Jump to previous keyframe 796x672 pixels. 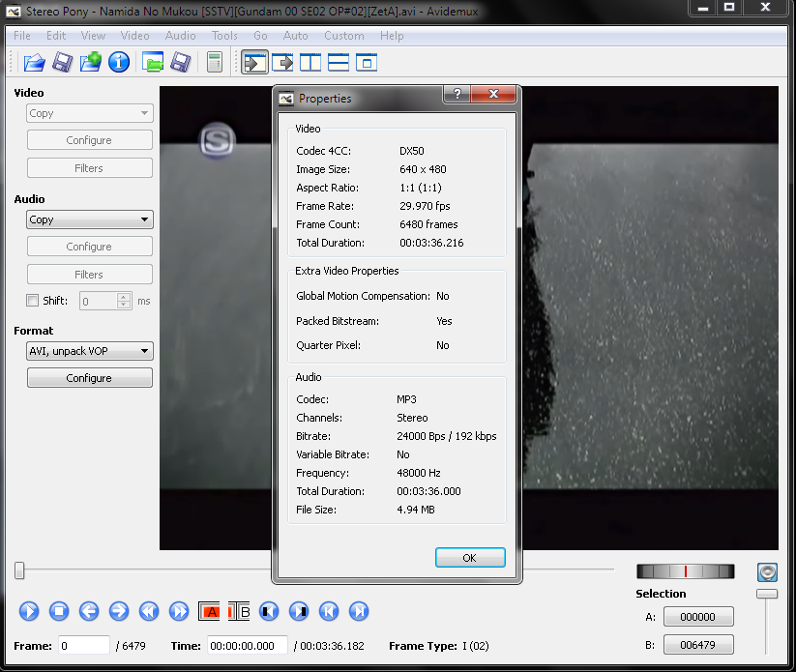point(149,611)
